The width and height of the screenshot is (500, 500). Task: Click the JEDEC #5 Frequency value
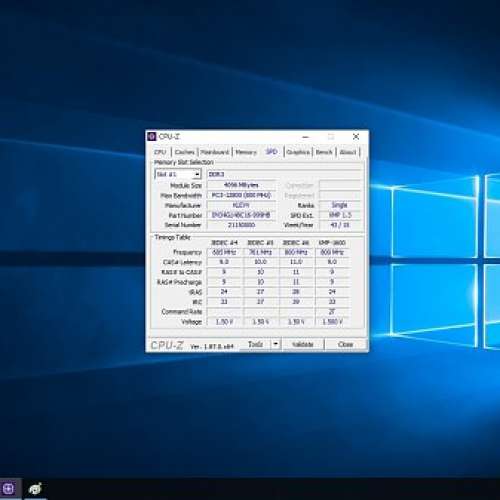pyautogui.click(x=260, y=252)
